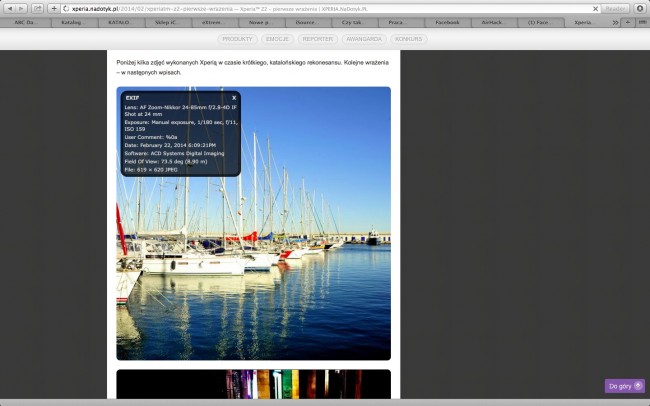This screenshot has height=406, width=650.
Task: Select the active Xperia tab
Action: 587,22
